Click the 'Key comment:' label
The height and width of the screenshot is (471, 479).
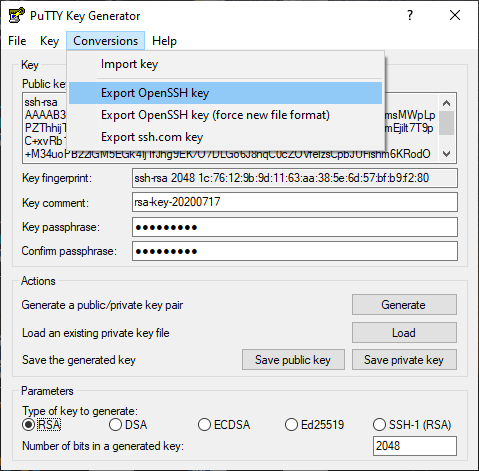pos(55,203)
